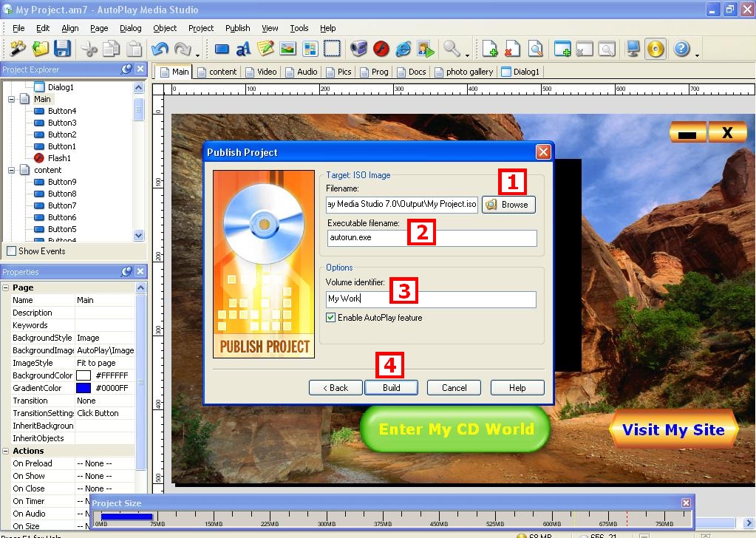756x538 pixels.
Task: Click the Save project toolbar icon
Action: 62,49
